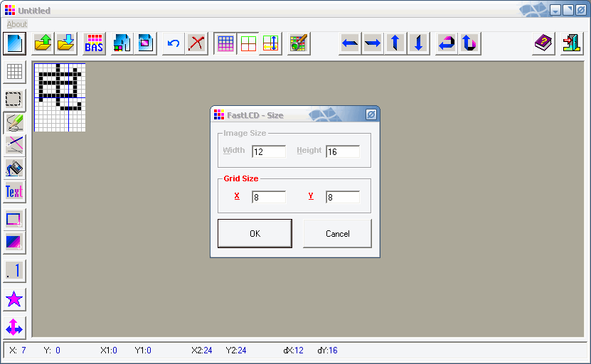The image size is (591, 364).
Task: Flip image vertically icon
Action: pos(469,43)
